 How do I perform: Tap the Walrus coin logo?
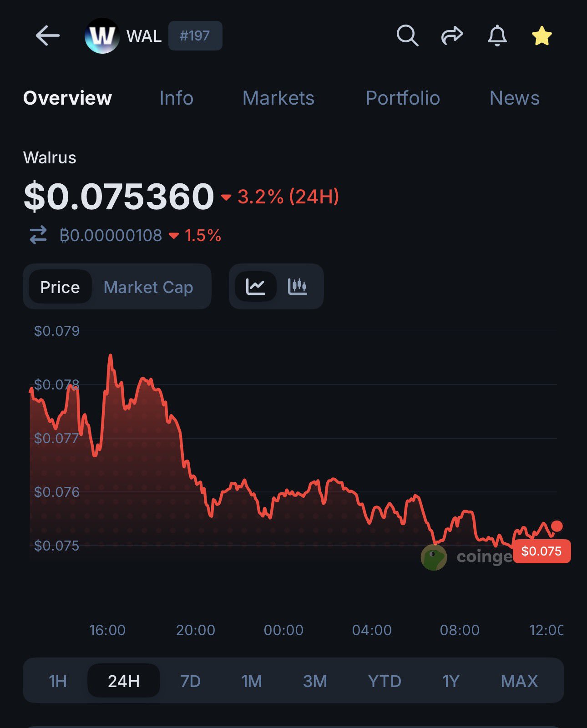point(102,35)
